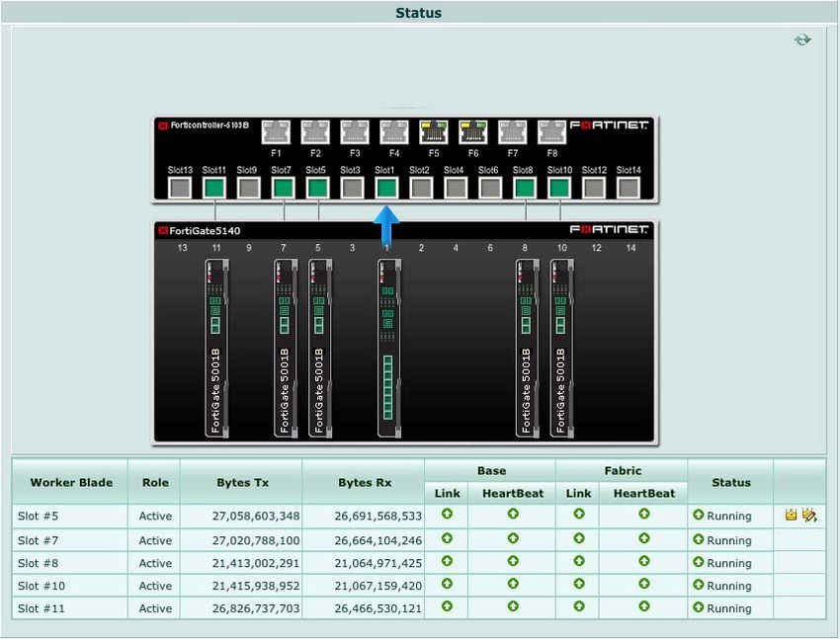Click the Fabric HeartBeat icon for Slot #5
The image size is (840, 639).
[644, 514]
